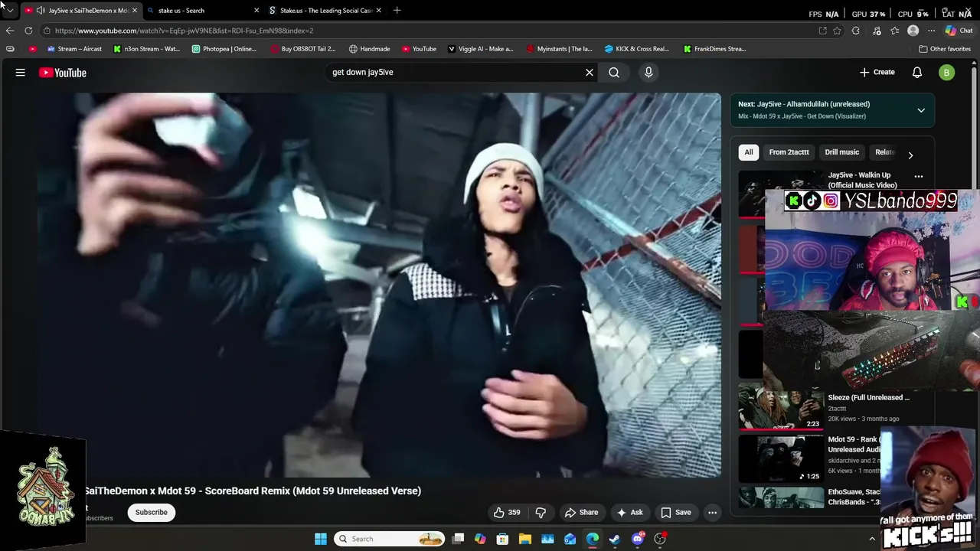The width and height of the screenshot is (980, 551).
Task: Open the Buy OBSBOT Tail 2 bookmark
Action: [303, 49]
